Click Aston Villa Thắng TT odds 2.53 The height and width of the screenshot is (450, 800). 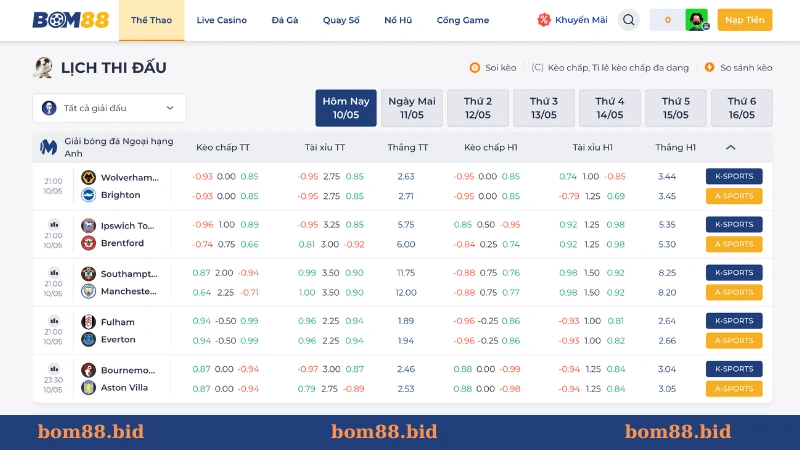click(x=406, y=389)
